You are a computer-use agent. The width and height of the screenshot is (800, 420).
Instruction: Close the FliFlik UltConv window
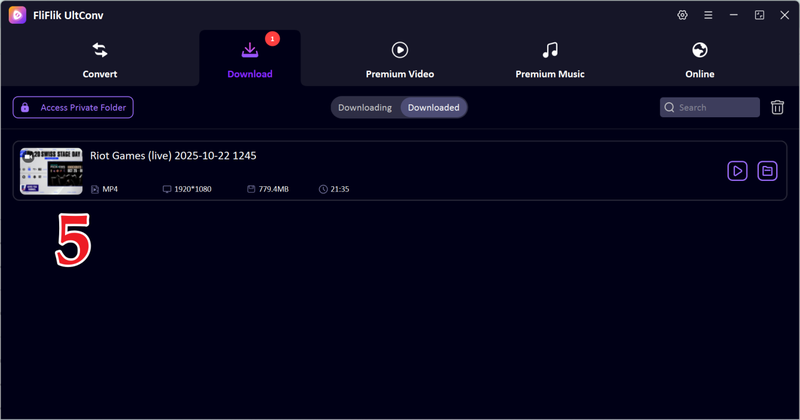pos(785,15)
